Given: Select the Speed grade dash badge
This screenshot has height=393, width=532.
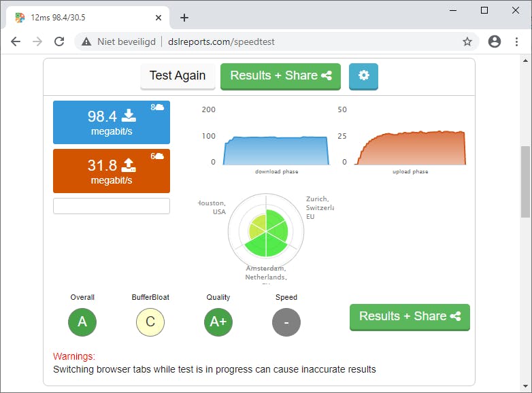Looking at the screenshot, I should pos(286,322).
